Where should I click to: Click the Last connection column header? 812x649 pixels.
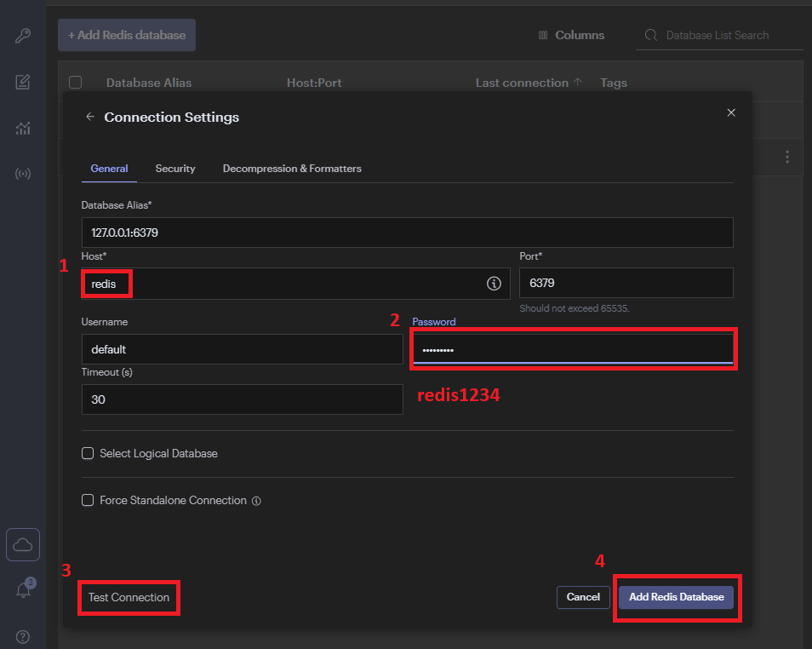point(522,83)
